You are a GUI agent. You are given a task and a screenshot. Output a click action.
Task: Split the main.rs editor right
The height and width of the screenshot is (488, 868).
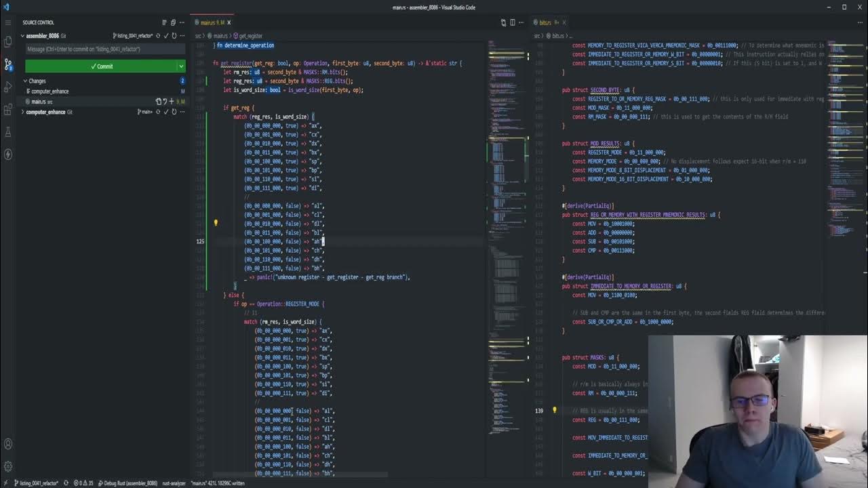(512, 22)
